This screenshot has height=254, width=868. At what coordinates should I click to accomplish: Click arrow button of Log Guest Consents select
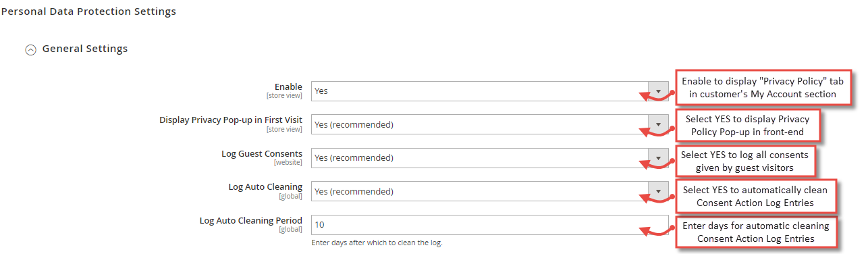658,157
